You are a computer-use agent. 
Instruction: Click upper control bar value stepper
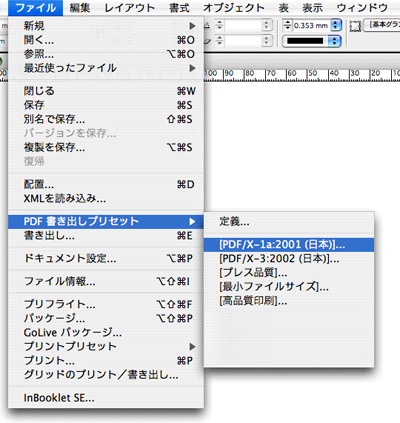pos(219,25)
